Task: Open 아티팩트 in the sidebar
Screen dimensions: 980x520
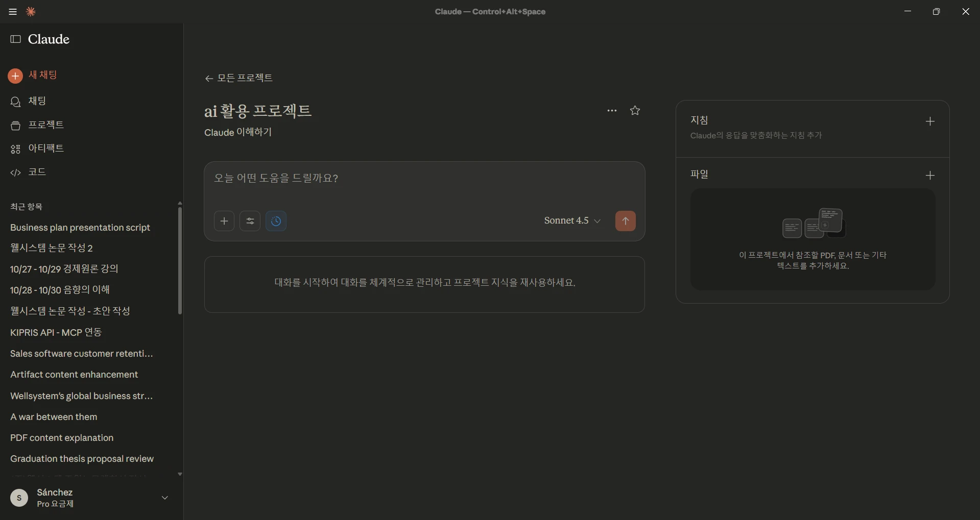Action: pyautogui.click(x=45, y=148)
